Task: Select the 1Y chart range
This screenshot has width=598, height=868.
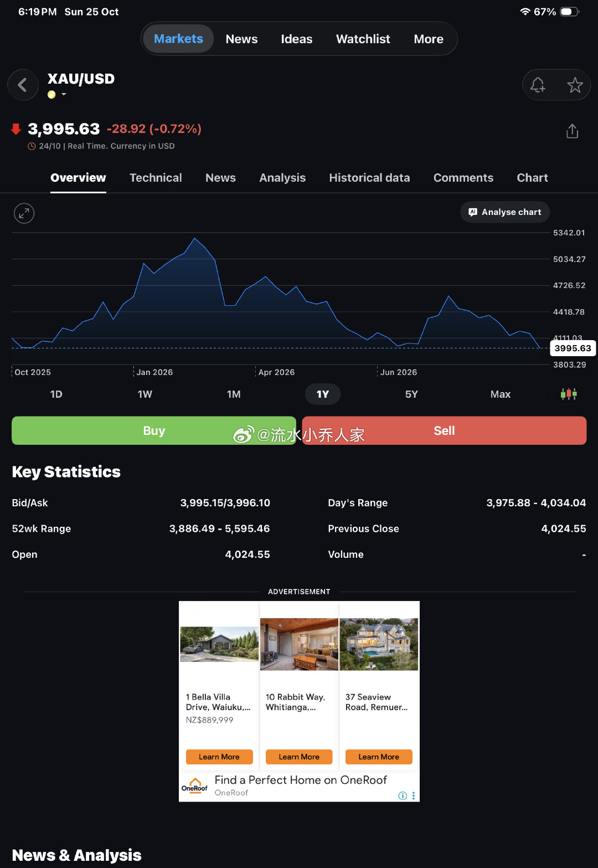Action: point(323,394)
